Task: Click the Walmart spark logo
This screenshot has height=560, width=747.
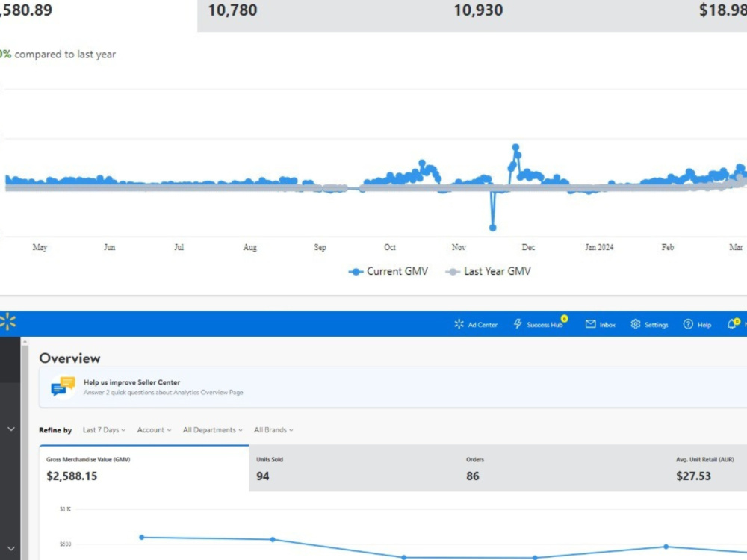Action: coord(7,322)
